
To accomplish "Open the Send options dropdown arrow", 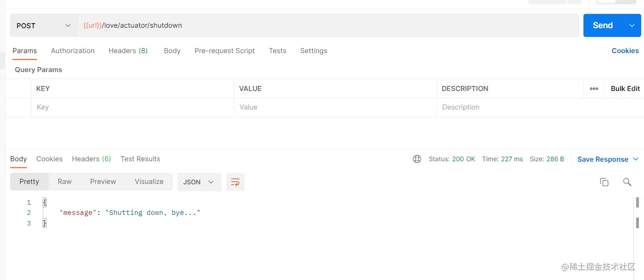I will (632, 25).
